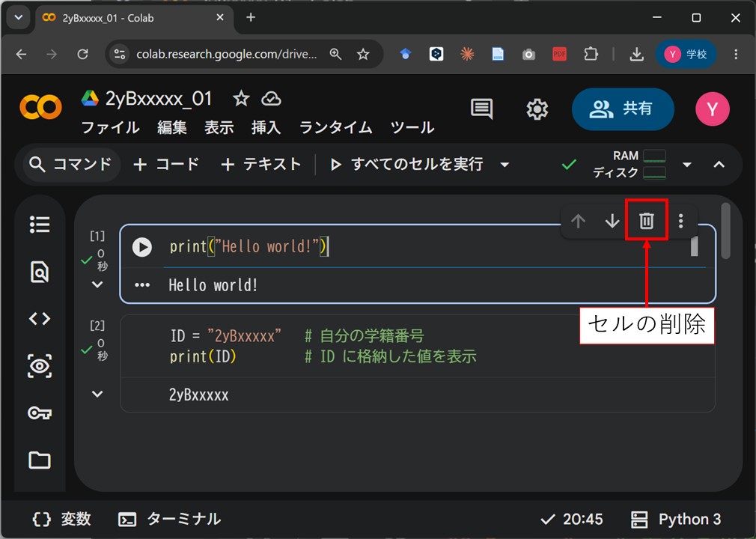Image resolution: width=756 pixels, height=539 pixels.
Task: Open the browser extensions puzzle icon
Action: [591, 54]
